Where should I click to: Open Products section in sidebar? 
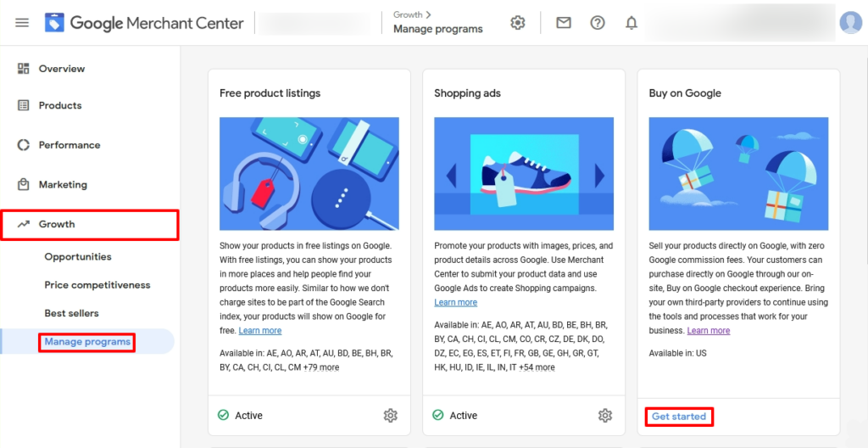coord(60,105)
